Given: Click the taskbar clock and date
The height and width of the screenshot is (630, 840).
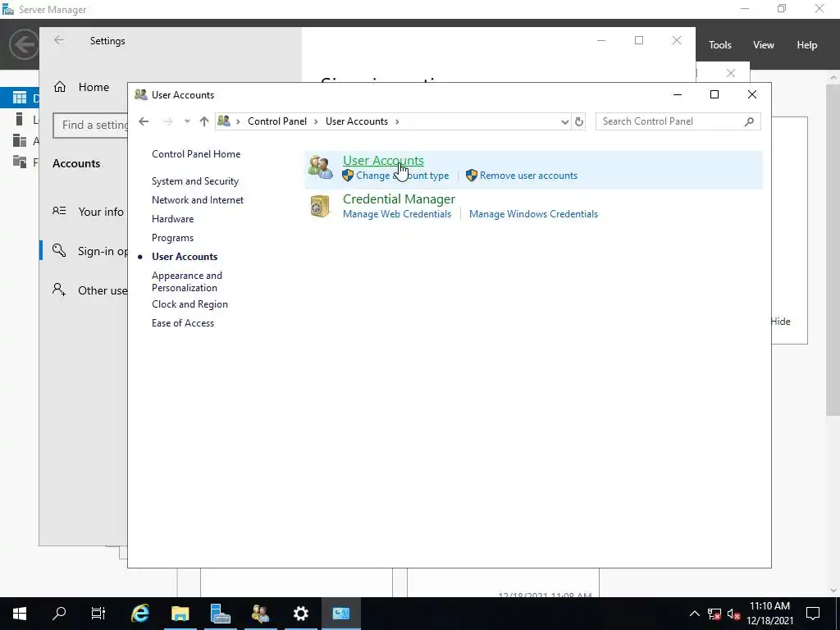Looking at the screenshot, I should (769, 614).
